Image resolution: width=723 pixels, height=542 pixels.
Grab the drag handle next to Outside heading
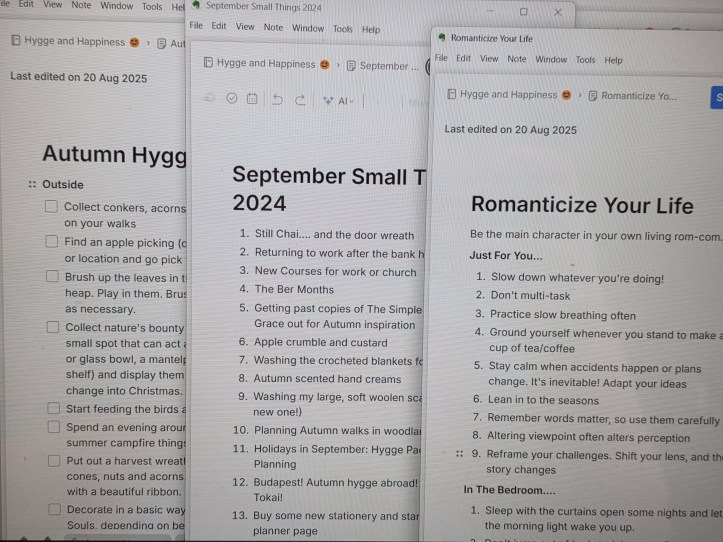(32, 185)
